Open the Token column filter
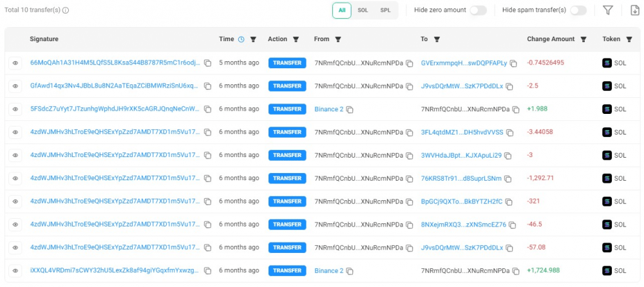644x287 pixels. coord(629,39)
